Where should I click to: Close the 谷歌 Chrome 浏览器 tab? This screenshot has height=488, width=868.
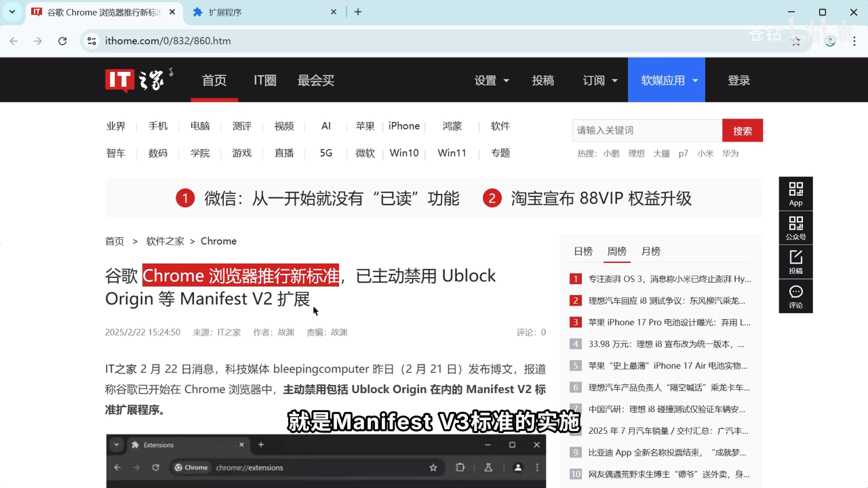coord(172,12)
